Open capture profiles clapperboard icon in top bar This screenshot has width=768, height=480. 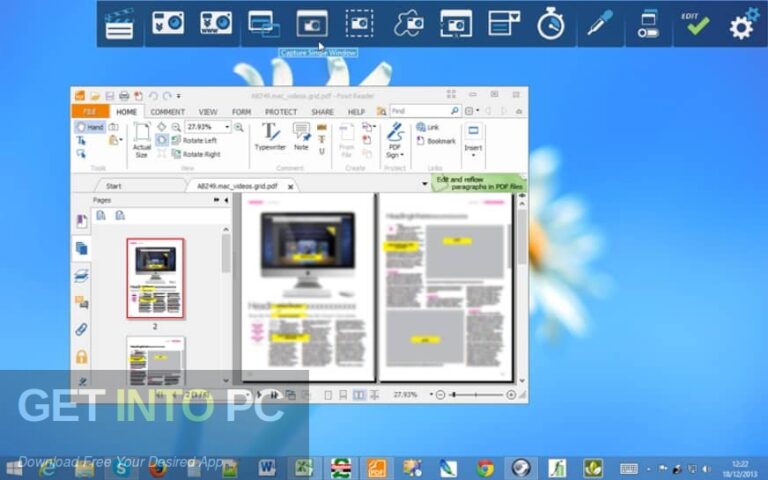coord(119,24)
